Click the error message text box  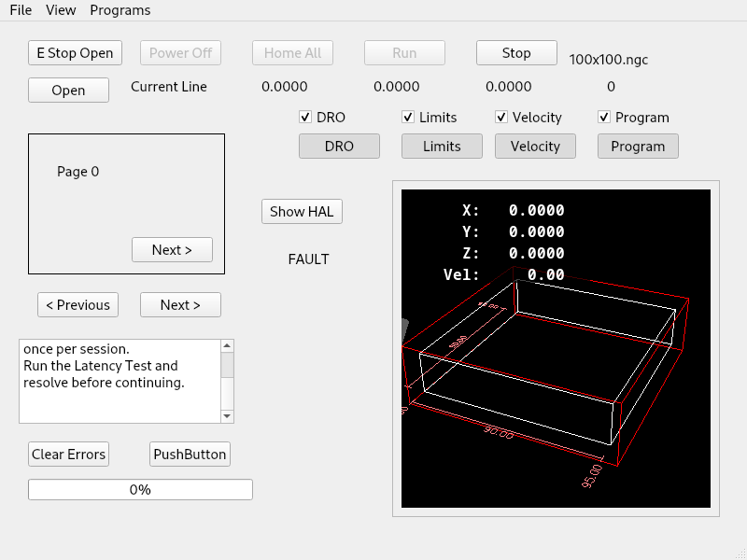120,382
